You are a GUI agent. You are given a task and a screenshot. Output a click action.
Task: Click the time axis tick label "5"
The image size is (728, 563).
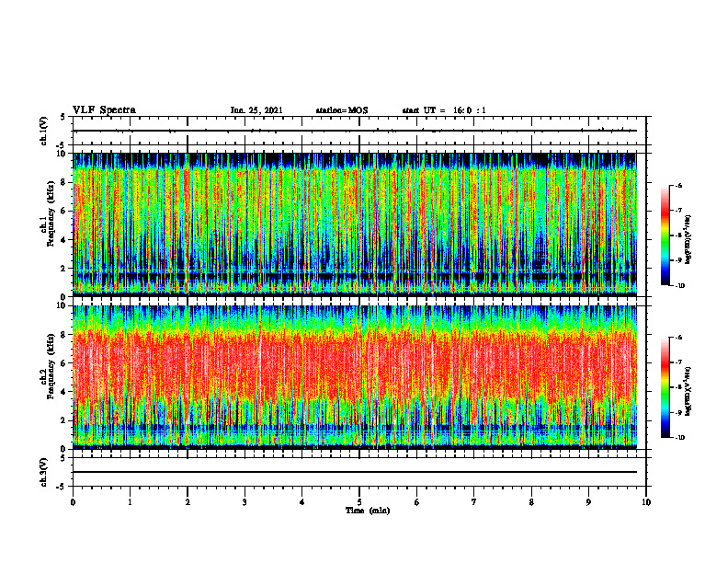[359, 502]
